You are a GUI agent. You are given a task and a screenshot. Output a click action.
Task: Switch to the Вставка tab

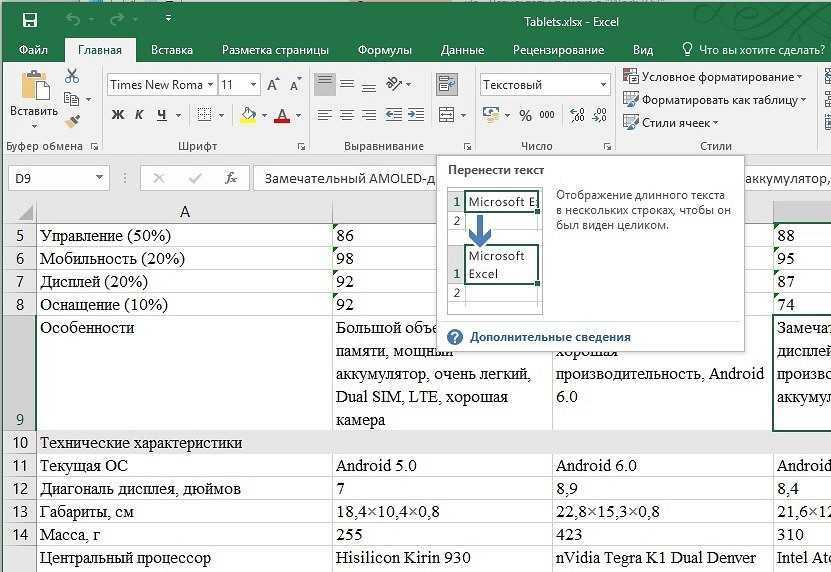click(x=172, y=50)
